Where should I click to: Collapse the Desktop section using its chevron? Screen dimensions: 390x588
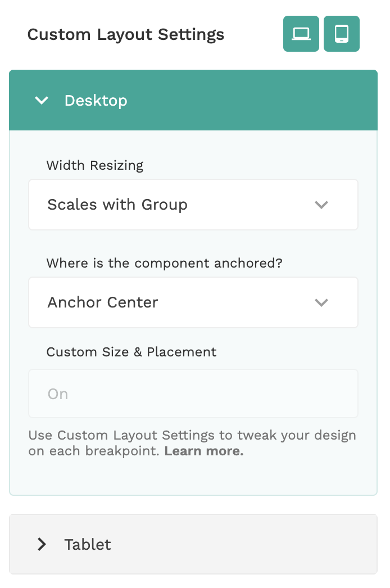pyautogui.click(x=42, y=101)
